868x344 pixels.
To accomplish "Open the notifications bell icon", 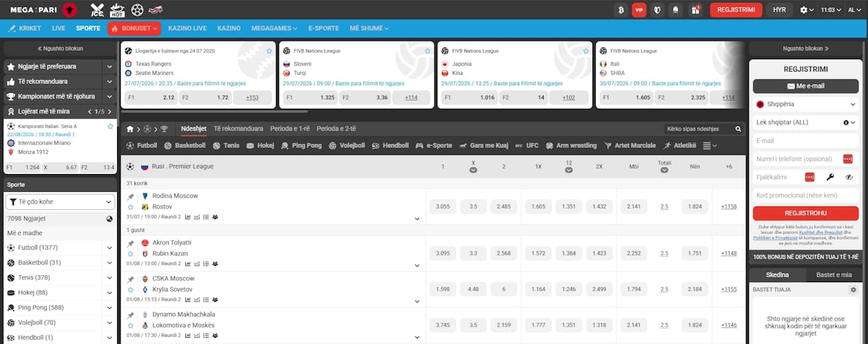I will pyautogui.click(x=676, y=10).
